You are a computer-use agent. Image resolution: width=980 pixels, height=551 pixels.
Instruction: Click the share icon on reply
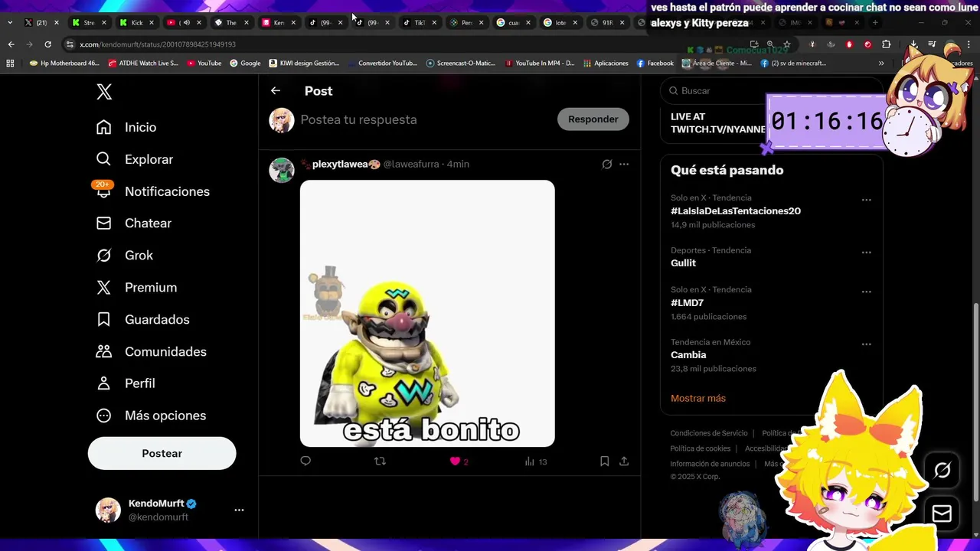pyautogui.click(x=624, y=461)
